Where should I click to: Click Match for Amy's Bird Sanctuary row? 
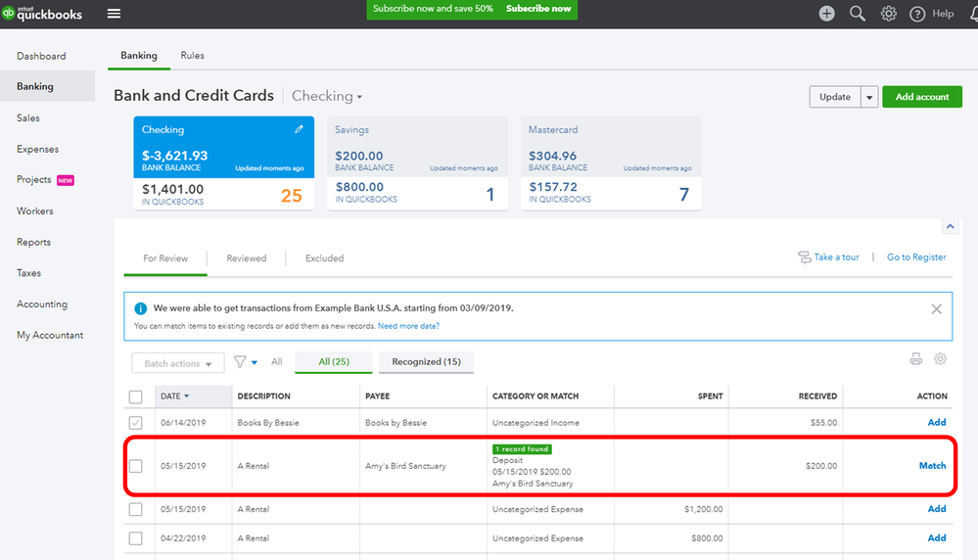click(932, 466)
